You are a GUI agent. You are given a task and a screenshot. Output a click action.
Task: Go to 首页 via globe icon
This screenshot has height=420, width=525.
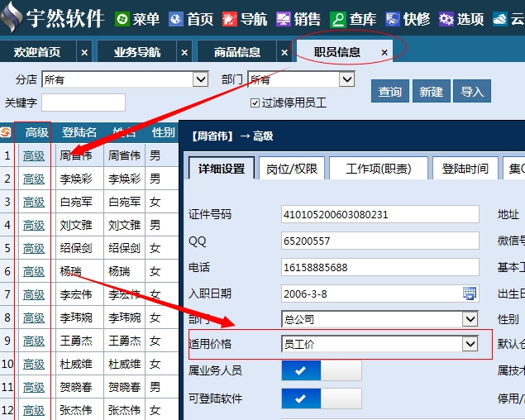click(x=176, y=19)
